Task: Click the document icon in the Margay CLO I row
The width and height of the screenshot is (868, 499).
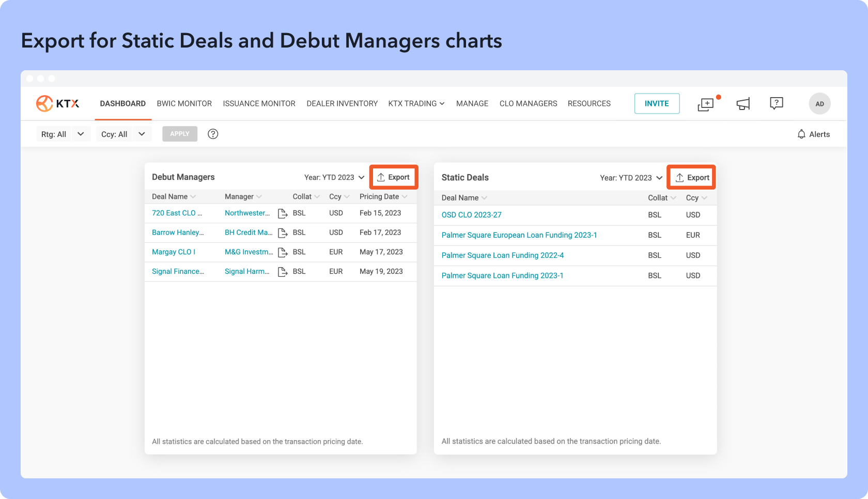Action: point(283,253)
